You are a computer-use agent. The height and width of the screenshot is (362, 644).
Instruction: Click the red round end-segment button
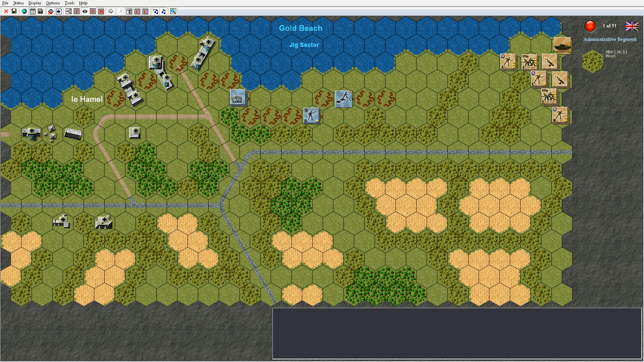pyautogui.click(x=590, y=26)
